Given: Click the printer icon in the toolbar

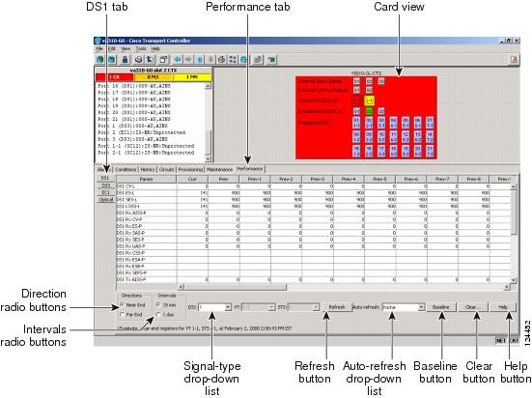Looking at the screenshot, I should 138,60.
